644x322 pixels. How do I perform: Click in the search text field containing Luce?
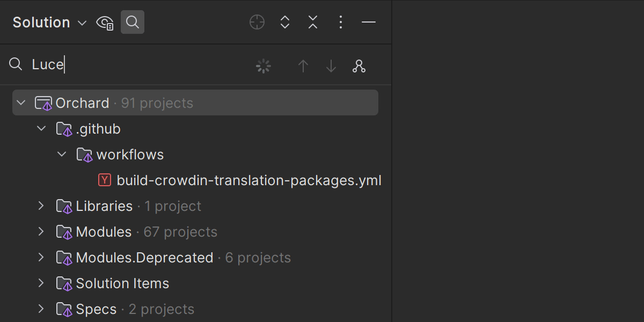pyautogui.click(x=150, y=65)
